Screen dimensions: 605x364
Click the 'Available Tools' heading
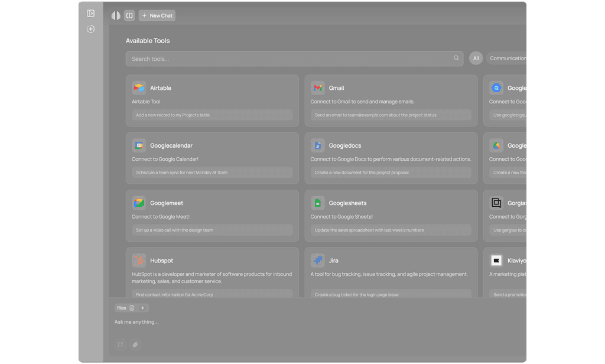click(x=148, y=41)
